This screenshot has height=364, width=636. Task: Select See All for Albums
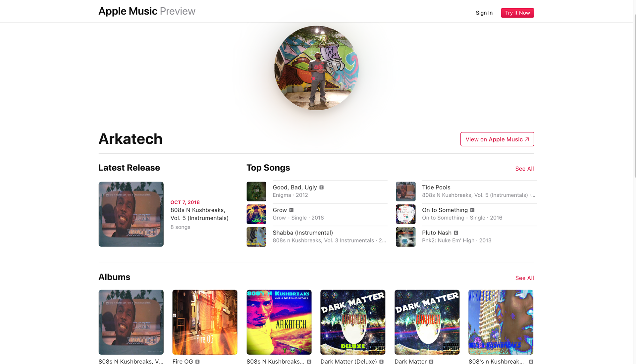[524, 278]
